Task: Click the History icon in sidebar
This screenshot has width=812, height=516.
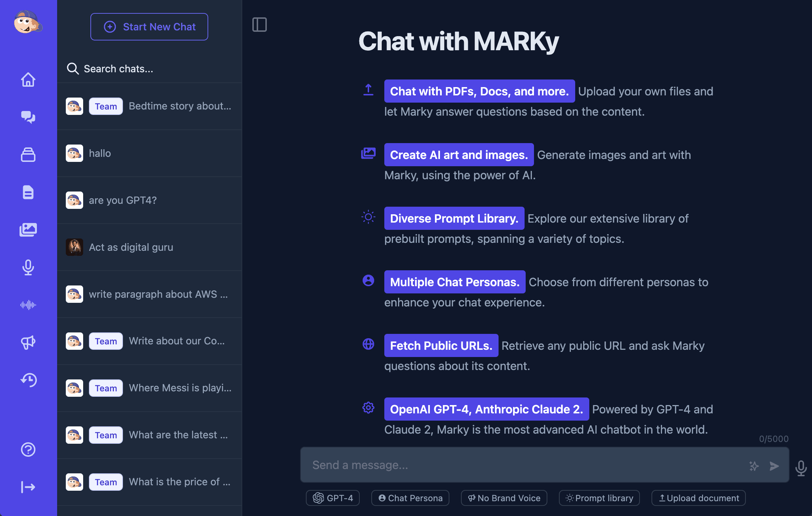Action: pos(28,379)
